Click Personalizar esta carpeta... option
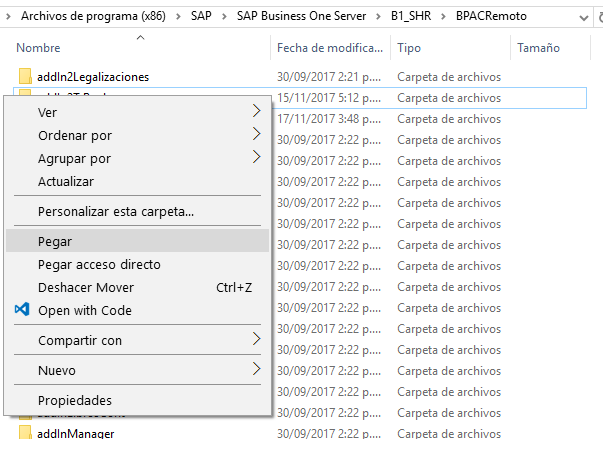The width and height of the screenshot is (603, 458). point(116,211)
